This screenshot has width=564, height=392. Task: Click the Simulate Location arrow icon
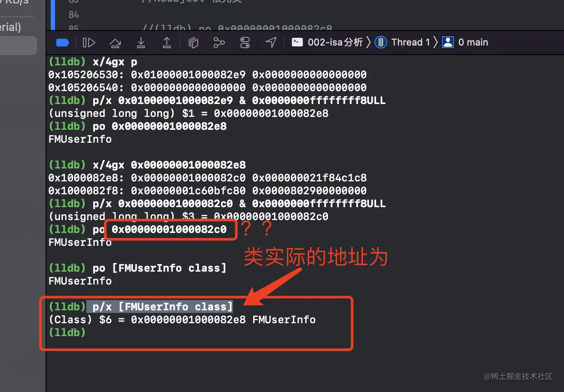tap(271, 42)
